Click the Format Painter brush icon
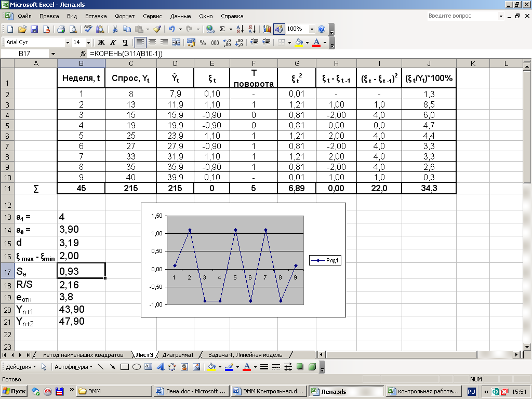532x399 pixels. 157,30
